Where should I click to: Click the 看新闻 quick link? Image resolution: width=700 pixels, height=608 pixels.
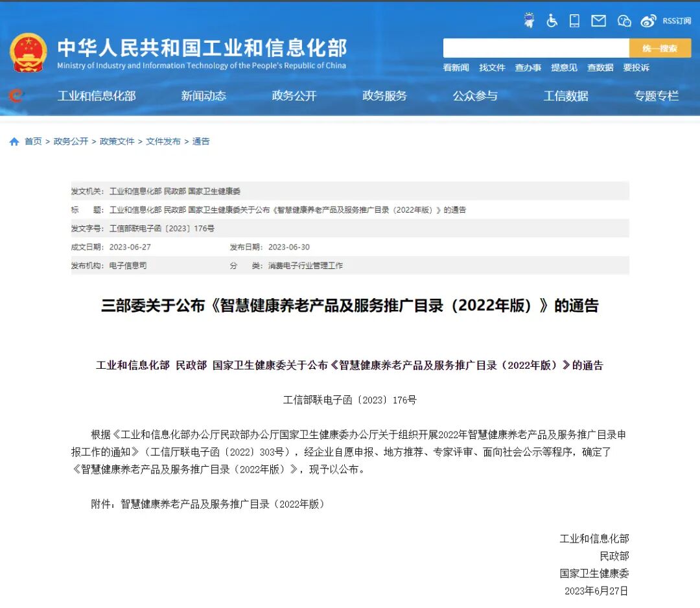click(x=456, y=67)
